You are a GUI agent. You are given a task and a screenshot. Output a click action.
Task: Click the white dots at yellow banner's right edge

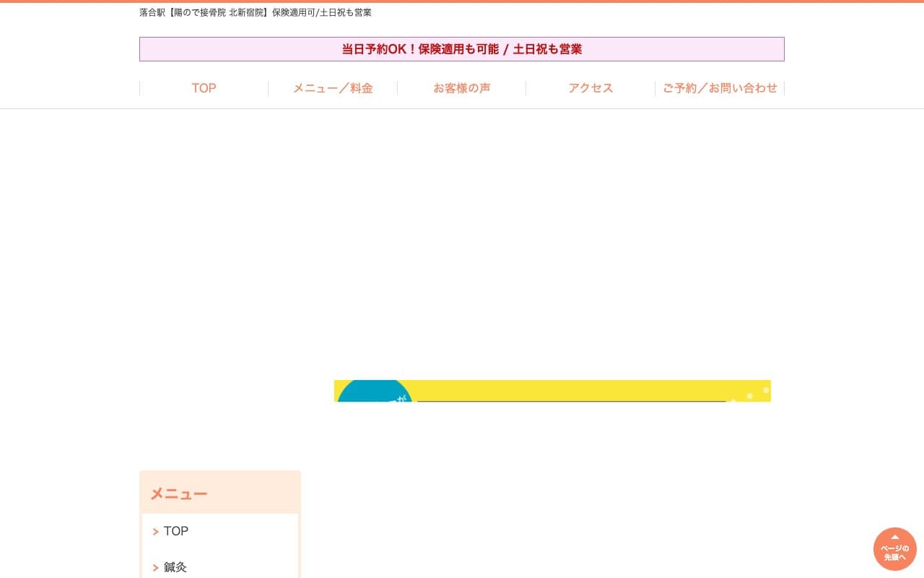(x=751, y=394)
